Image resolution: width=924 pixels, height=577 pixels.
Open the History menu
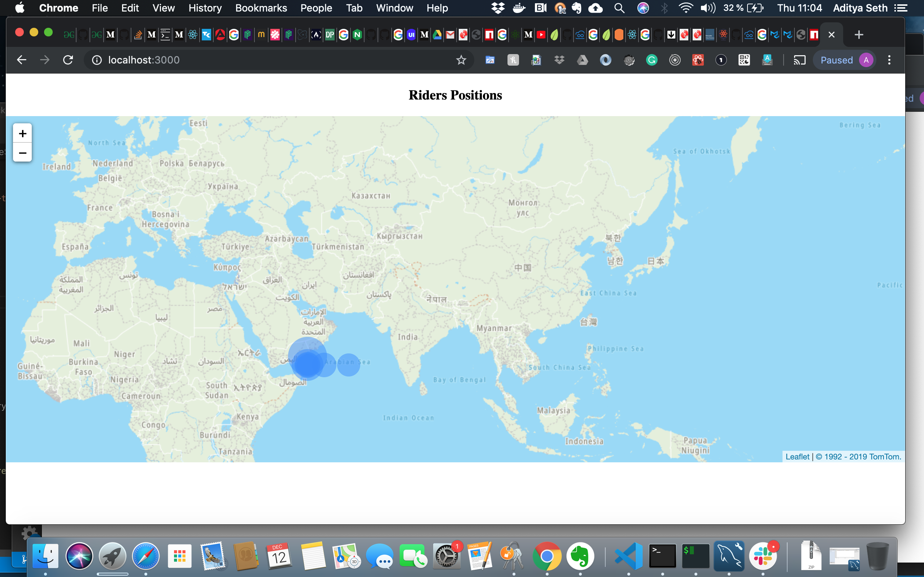click(205, 8)
